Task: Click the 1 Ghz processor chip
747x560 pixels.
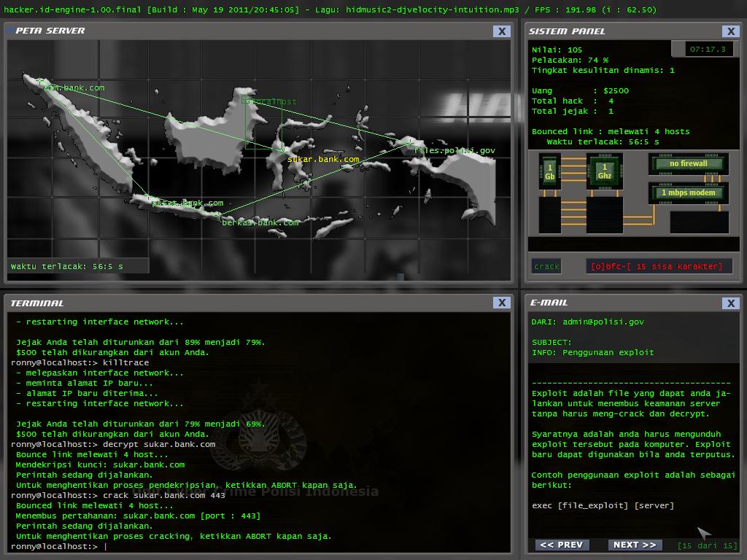Action: [604, 172]
